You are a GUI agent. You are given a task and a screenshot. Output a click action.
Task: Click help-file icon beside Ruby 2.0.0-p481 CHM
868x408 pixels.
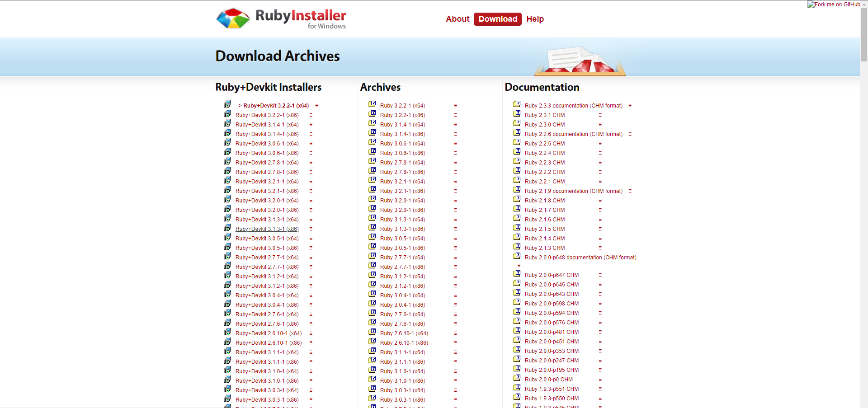[517, 330]
